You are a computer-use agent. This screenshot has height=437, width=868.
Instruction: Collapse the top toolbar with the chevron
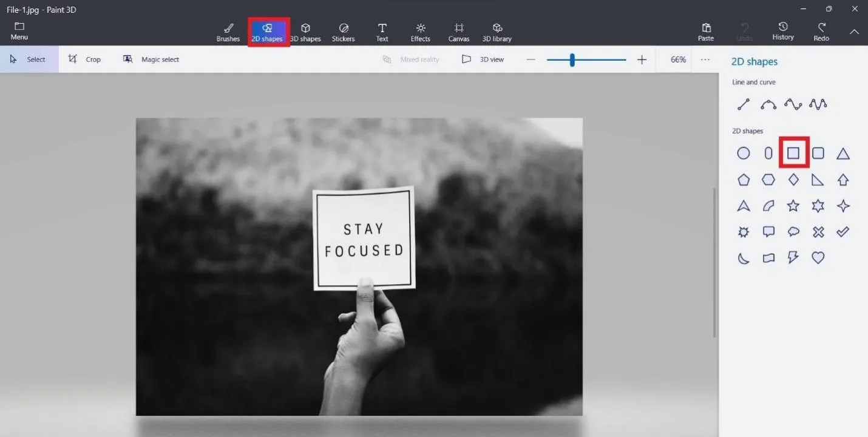pyautogui.click(x=854, y=32)
